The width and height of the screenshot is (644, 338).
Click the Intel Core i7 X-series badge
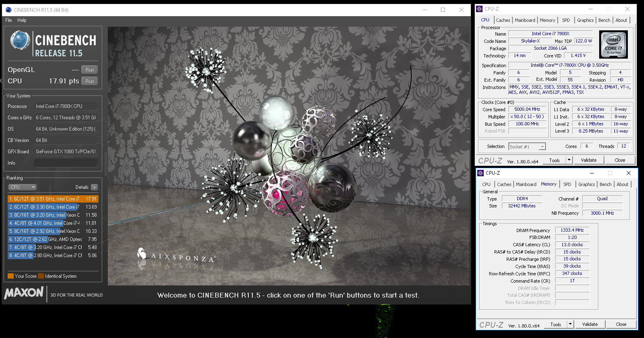click(613, 44)
